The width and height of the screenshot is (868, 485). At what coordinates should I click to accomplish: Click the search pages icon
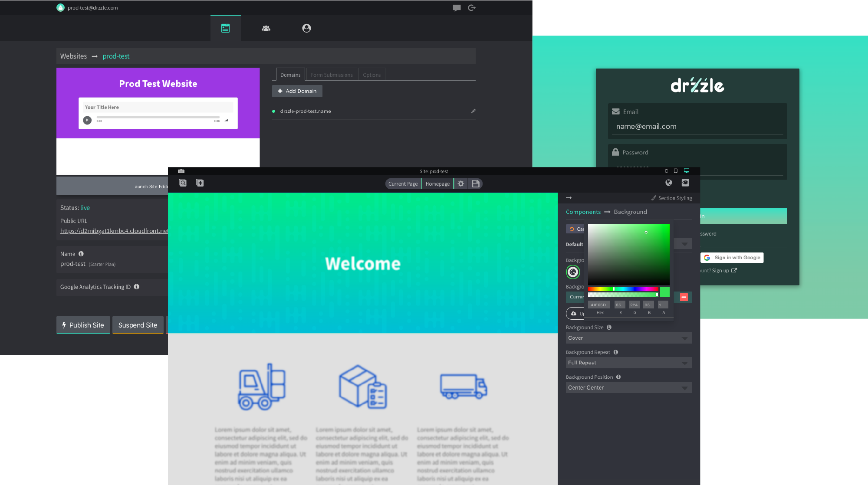pos(183,183)
